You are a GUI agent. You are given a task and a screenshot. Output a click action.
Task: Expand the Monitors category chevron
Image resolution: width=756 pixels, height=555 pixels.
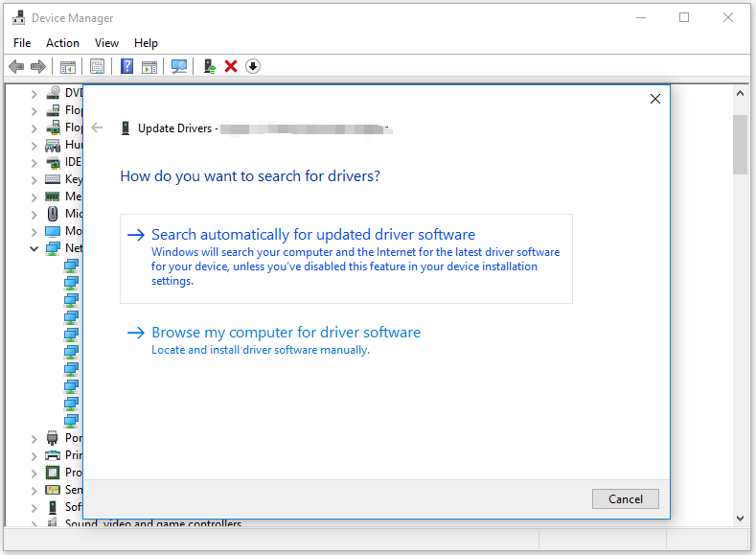34,231
